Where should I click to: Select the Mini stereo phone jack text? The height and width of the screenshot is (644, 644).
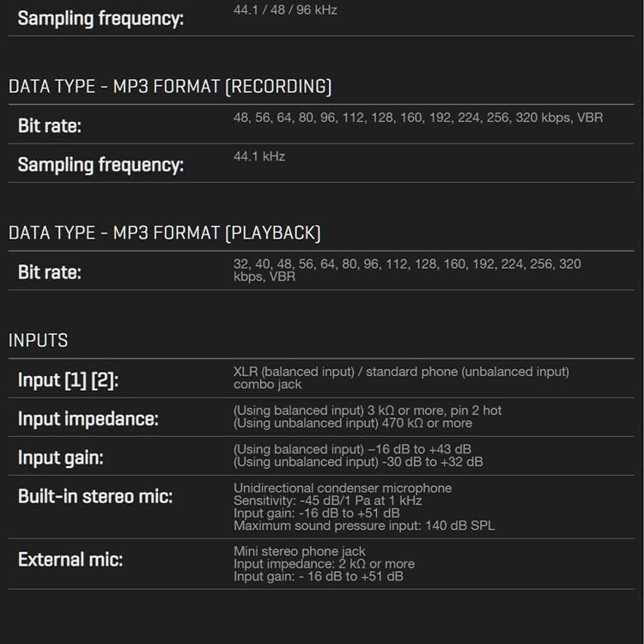[300, 551]
